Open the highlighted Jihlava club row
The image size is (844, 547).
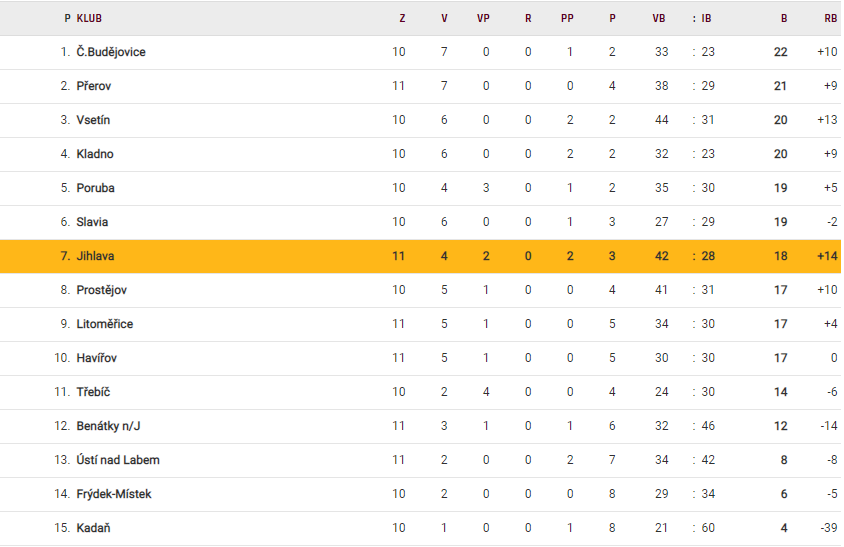(x=95, y=256)
